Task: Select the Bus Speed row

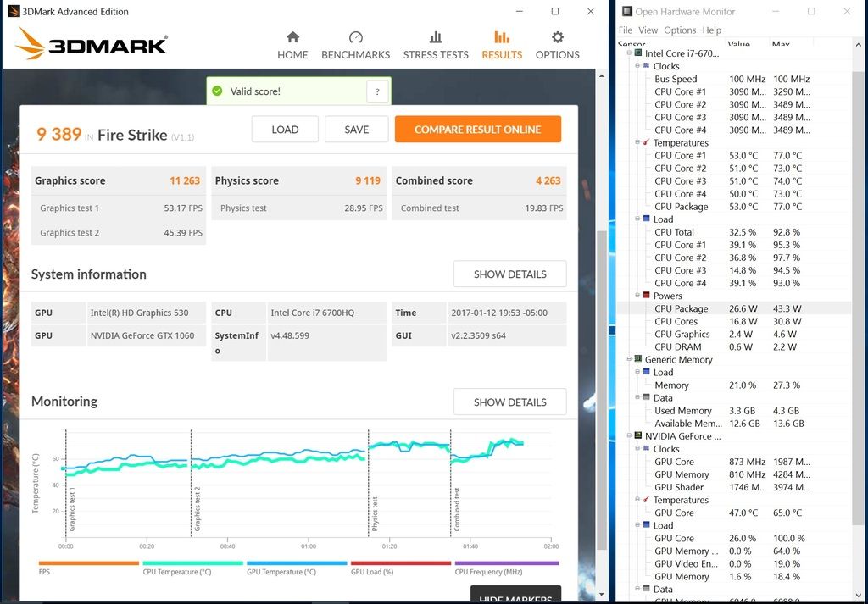Action: coord(734,79)
